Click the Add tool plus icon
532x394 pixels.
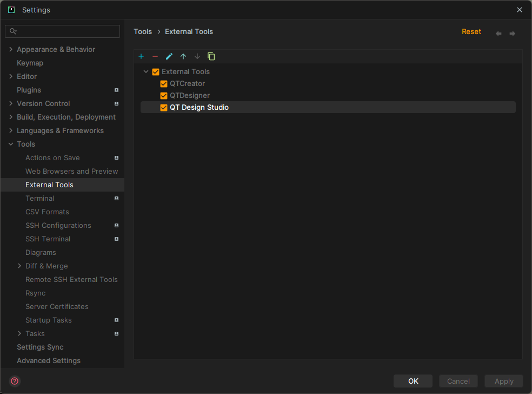141,56
